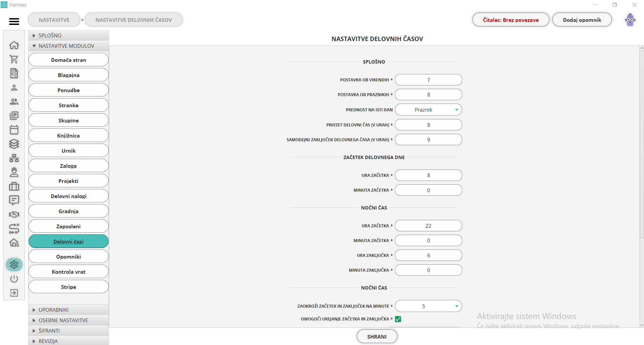644x345 pixels.
Task: Click the Čitalec: Brez povezave button
Action: [511, 20]
